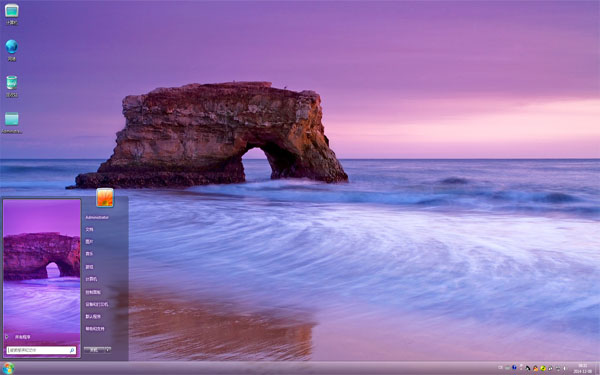Open 控制面板 (Control Panel) in Start menu
600x375 pixels.
(x=93, y=292)
